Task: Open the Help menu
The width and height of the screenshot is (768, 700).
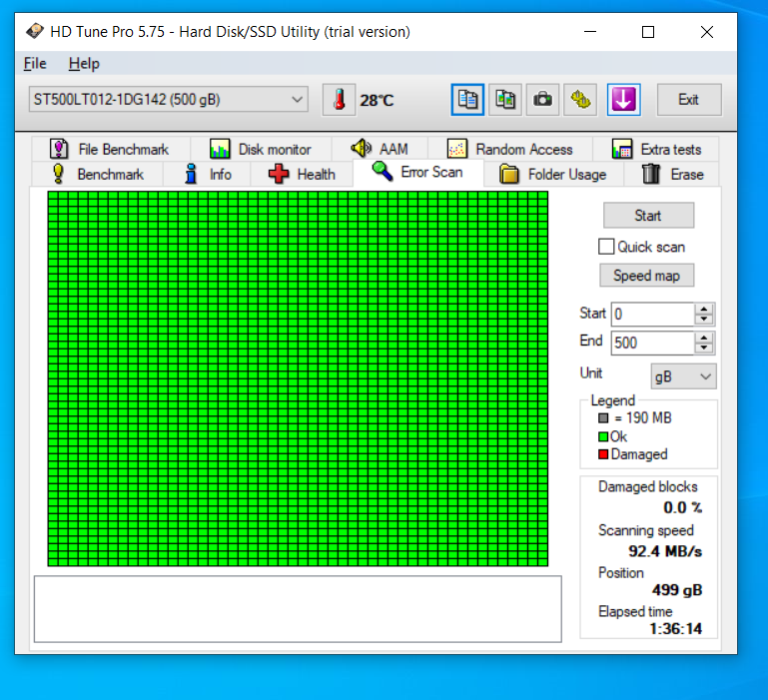Action: [84, 64]
